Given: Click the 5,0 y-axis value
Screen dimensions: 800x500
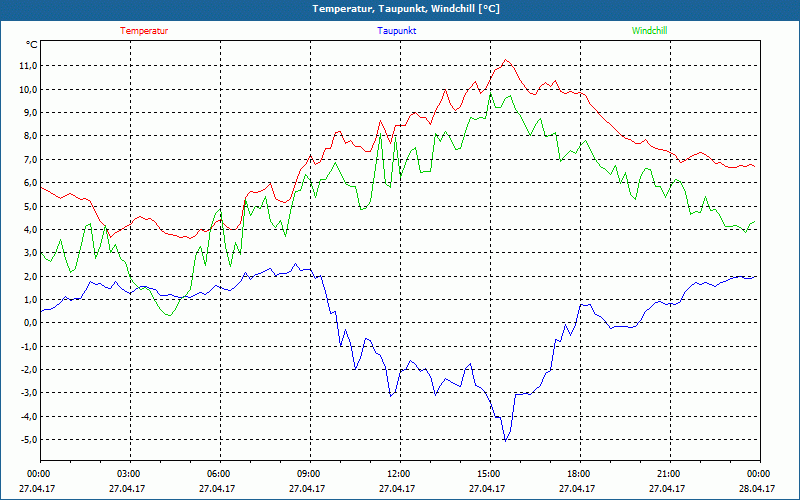Looking at the screenshot, I should pos(29,206).
